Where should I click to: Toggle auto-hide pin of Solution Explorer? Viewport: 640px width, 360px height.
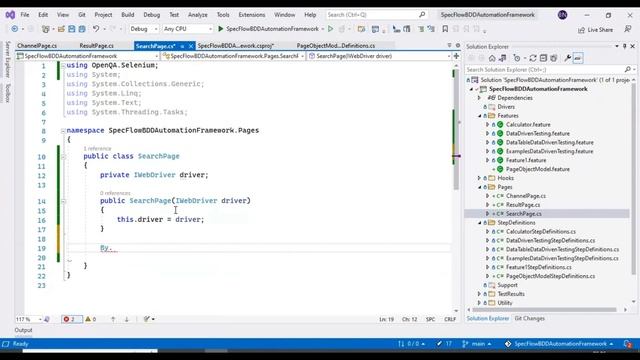tap(624, 47)
